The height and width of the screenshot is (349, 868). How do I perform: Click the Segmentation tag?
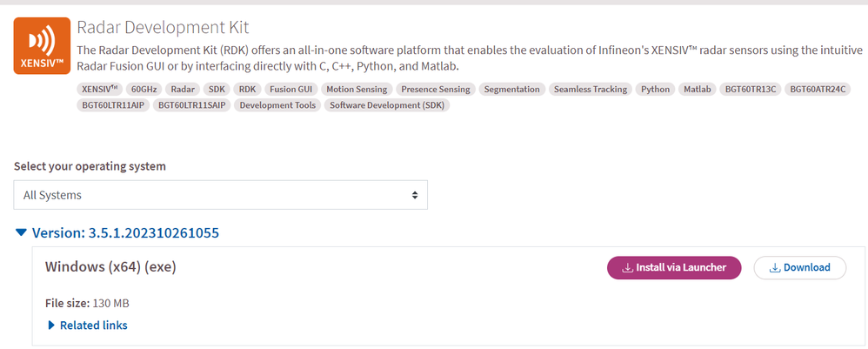511,89
